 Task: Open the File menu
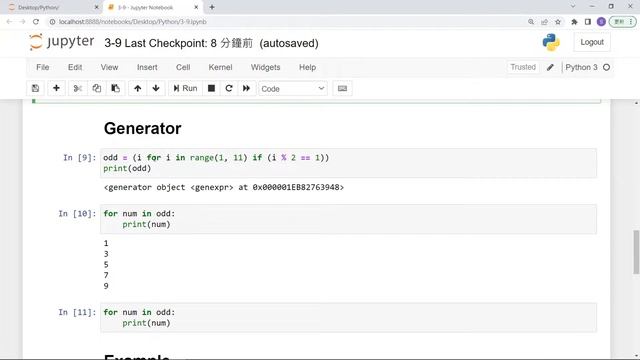click(x=42, y=67)
